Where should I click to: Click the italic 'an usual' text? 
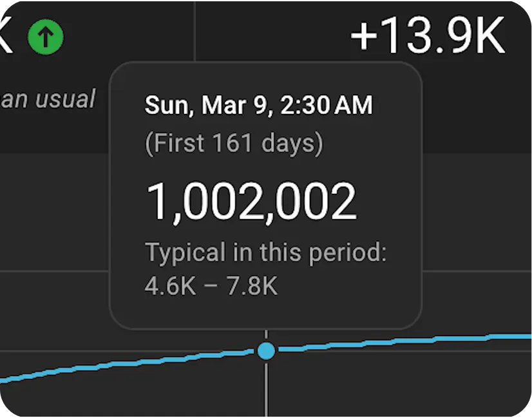(x=48, y=99)
